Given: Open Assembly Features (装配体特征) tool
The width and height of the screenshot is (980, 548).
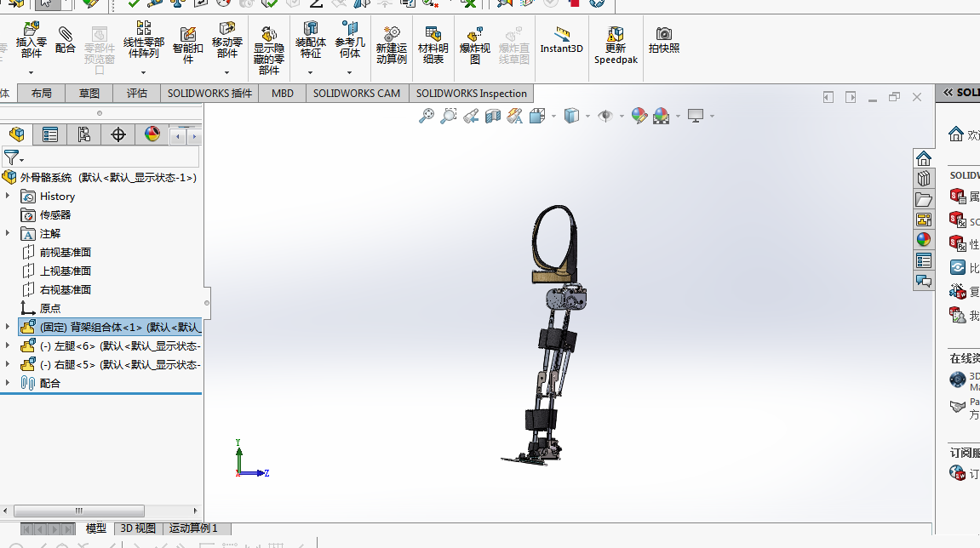Looking at the screenshot, I should [311, 40].
